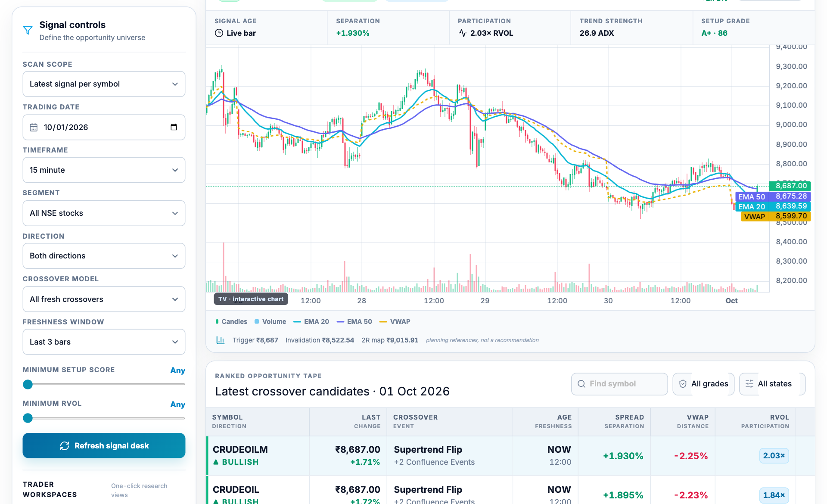Screen dimensions: 827x504
Task: Open the All grades filter
Action: tap(703, 384)
